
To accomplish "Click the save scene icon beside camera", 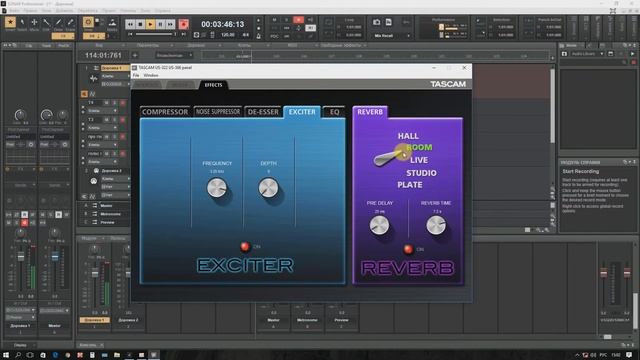I will click(389, 22).
